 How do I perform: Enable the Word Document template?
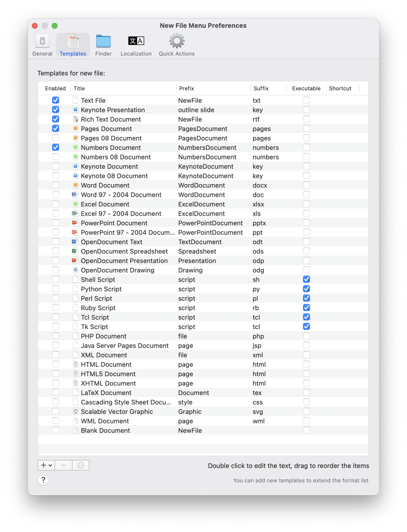tap(55, 185)
